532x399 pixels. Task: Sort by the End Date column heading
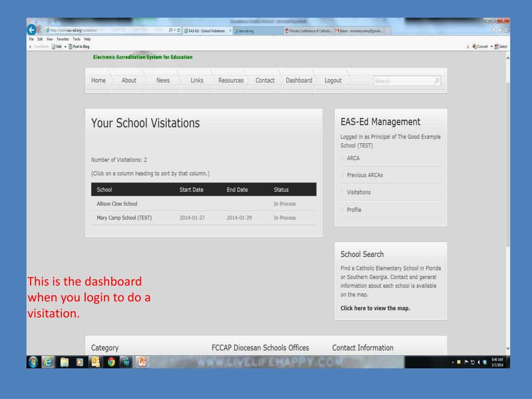(x=237, y=190)
